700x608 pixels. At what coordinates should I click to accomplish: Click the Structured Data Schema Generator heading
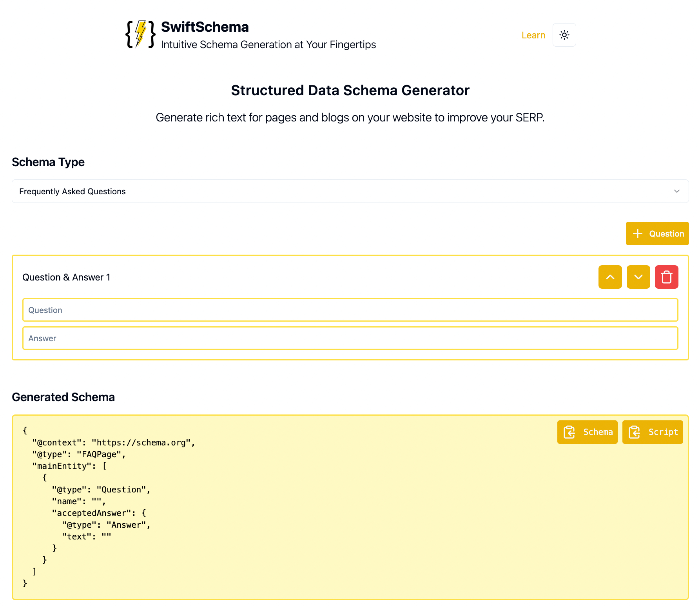pos(350,90)
